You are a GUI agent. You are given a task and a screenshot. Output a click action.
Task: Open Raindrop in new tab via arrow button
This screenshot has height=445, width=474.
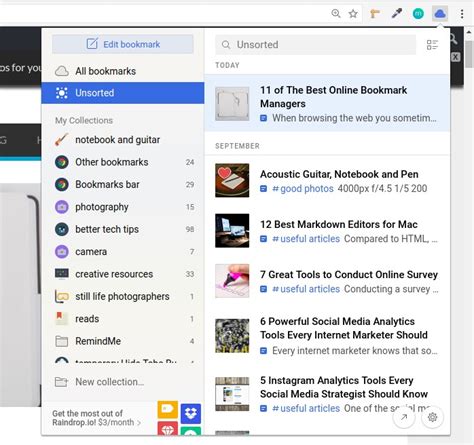[x=404, y=417]
